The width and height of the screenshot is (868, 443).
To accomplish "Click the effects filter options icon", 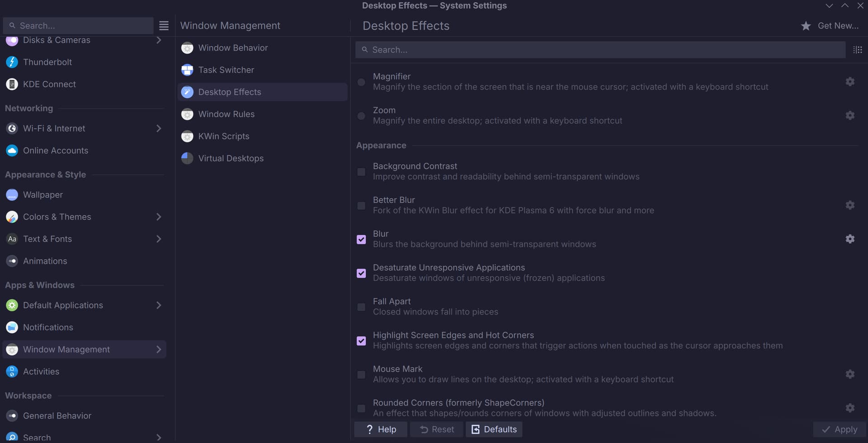I will pos(858,50).
